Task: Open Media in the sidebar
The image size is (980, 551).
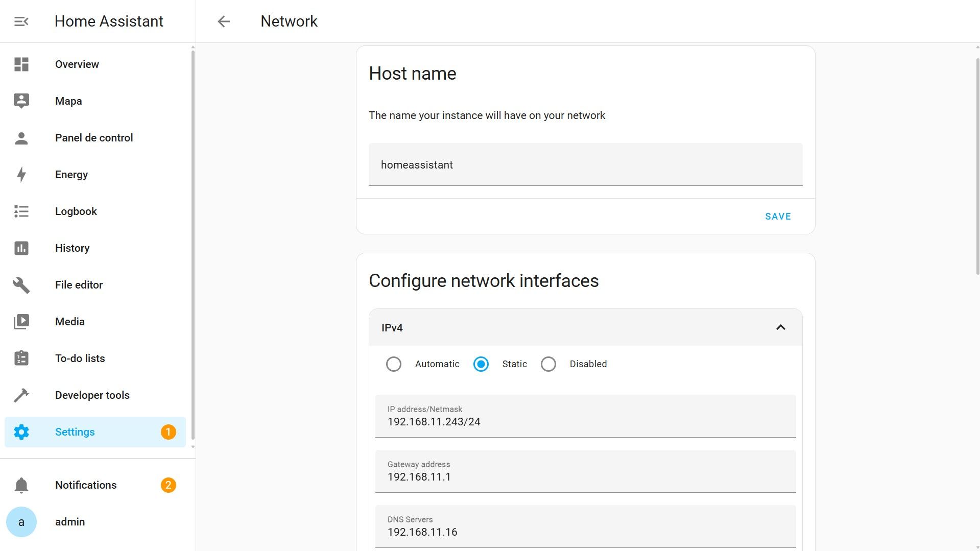Action: point(95,322)
